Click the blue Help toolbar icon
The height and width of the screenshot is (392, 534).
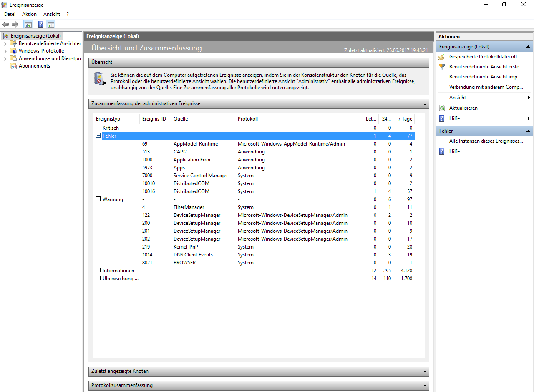tap(41, 24)
